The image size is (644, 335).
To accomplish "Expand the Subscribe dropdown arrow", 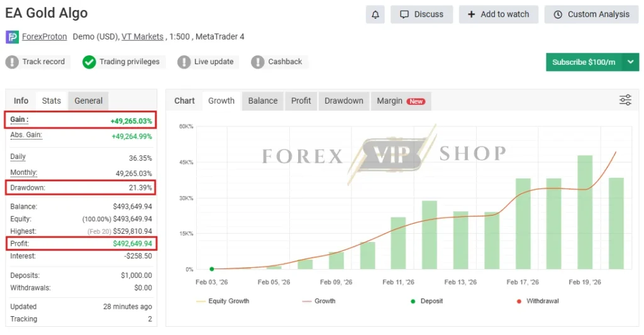I will (x=630, y=62).
